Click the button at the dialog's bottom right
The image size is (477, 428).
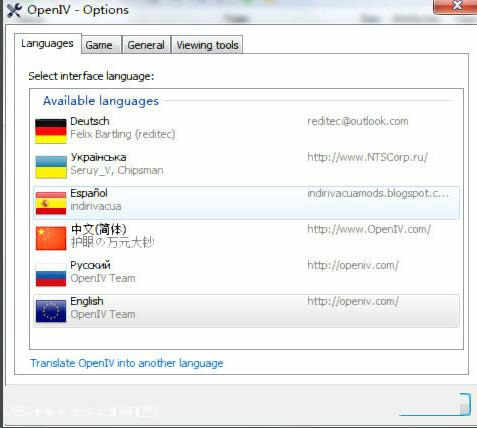pos(435,404)
